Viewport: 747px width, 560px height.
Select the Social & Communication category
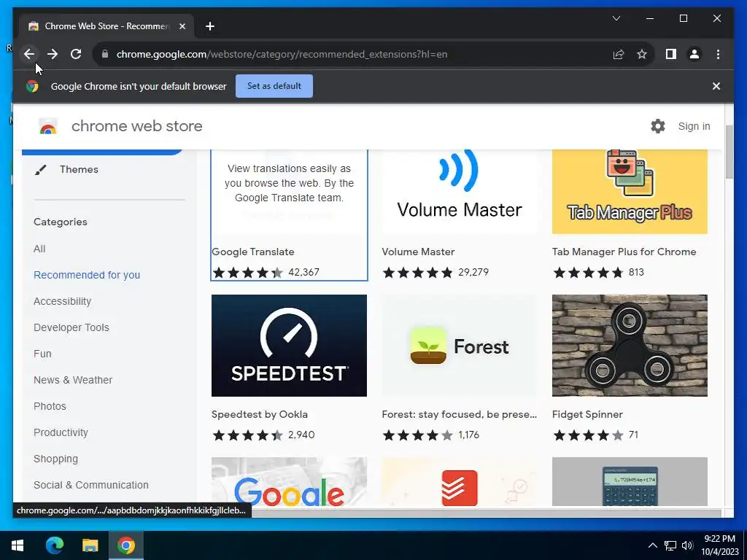point(91,485)
